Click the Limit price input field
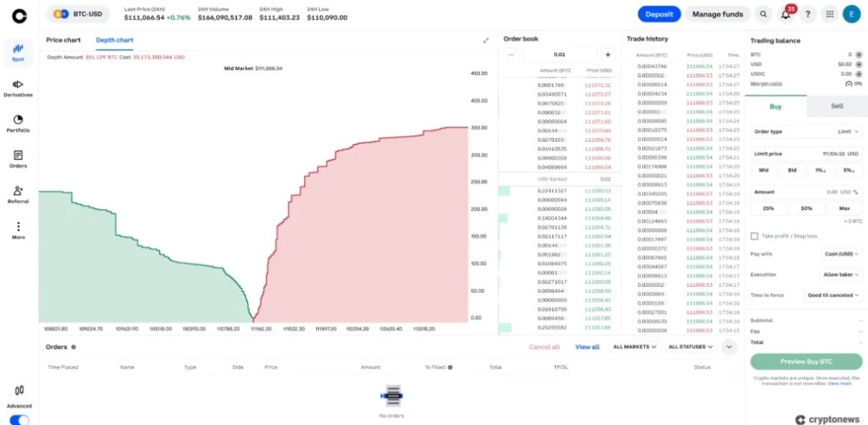 click(807, 154)
